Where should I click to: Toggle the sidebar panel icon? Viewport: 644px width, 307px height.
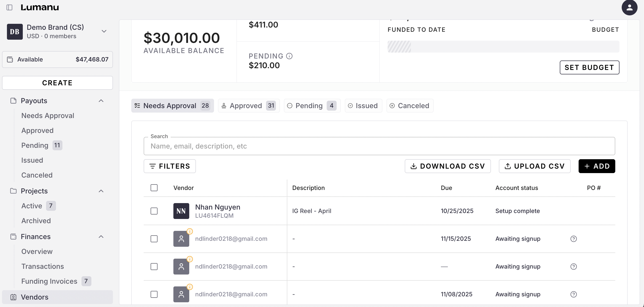pos(9,7)
